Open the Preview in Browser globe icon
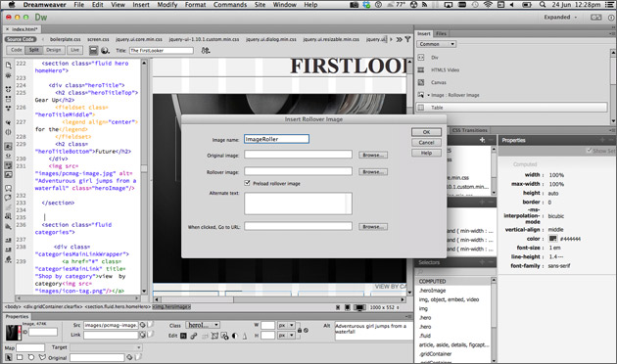The image size is (617, 364). (x=105, y=50)
